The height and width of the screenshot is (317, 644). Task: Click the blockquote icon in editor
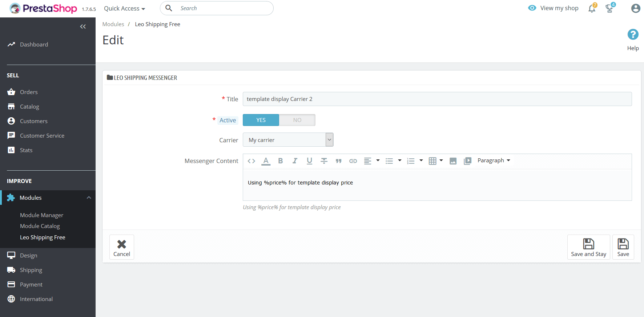(338, 161)
